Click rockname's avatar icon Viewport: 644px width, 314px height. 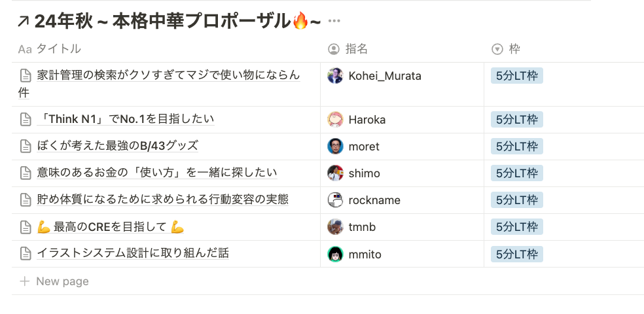click(x=335, y=200)
